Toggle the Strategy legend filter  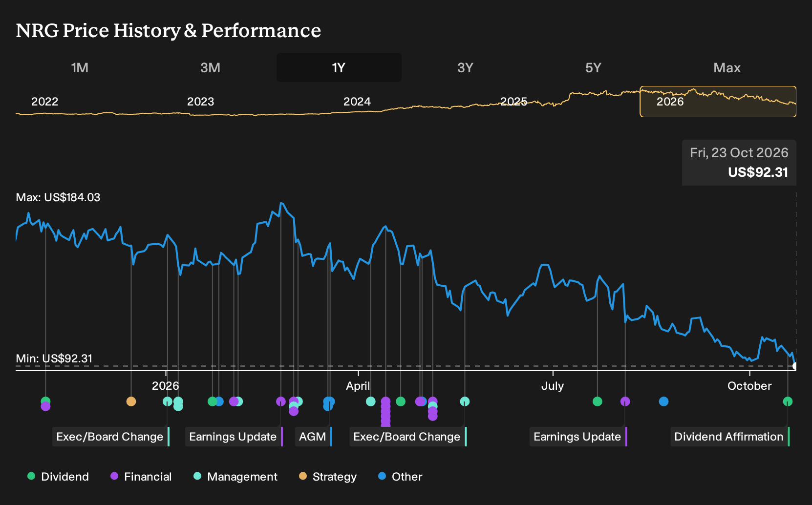[x=328, y=477]
